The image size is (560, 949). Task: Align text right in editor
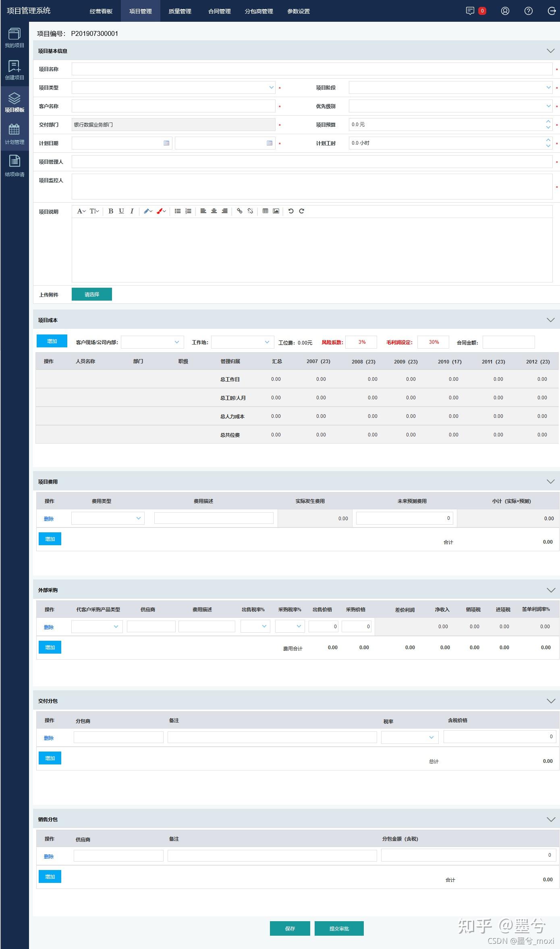click(224, 211)
